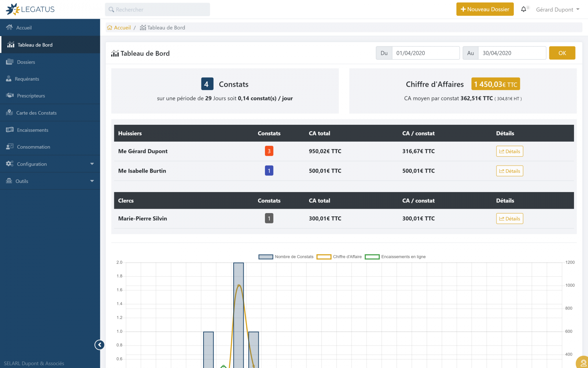Toggle Nombre de Constats legend series
The height and width of the screenshot is (368, 588).
(286, 257)
